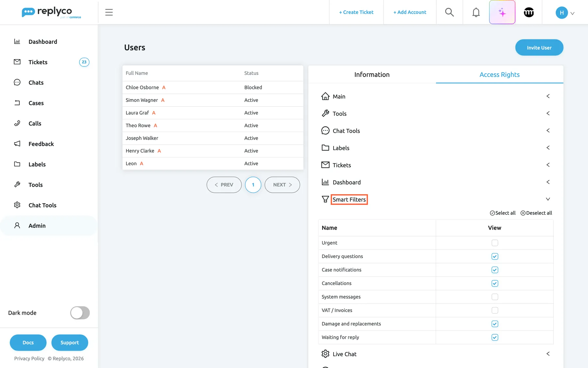Screen dimensions: 588x368
Task: Enable Dark mode switch
Action: point(80,313)
